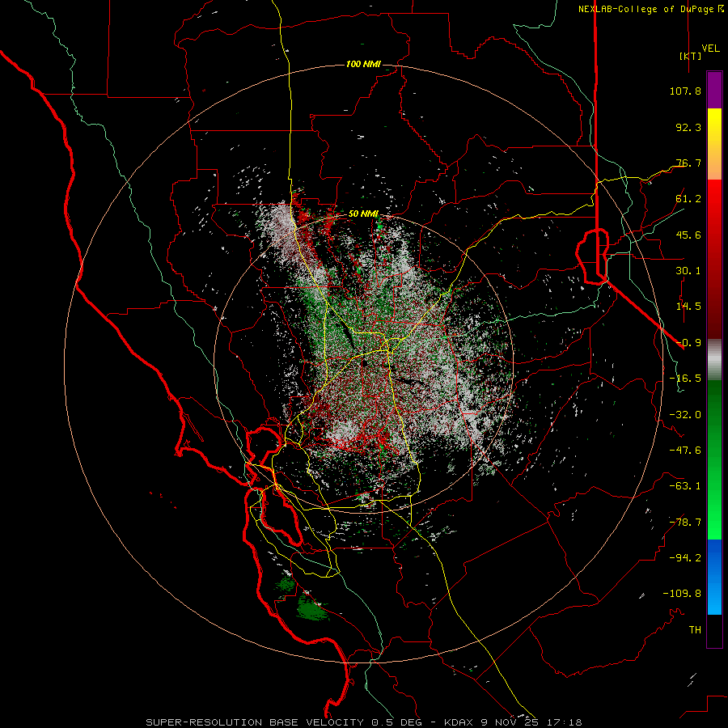The height and width of the screenshot is (728, 728).
Task: Click the [KT] units label
Action: click(690, 56)
